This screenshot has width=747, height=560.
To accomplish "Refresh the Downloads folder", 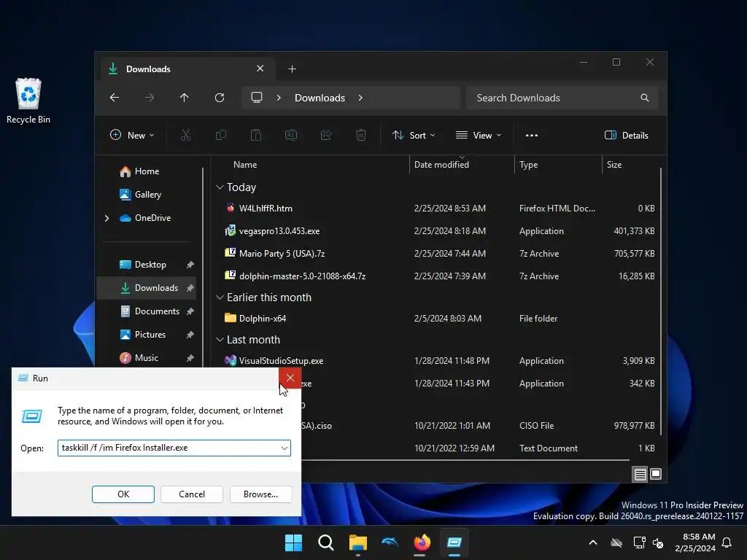I will [220, 98].
